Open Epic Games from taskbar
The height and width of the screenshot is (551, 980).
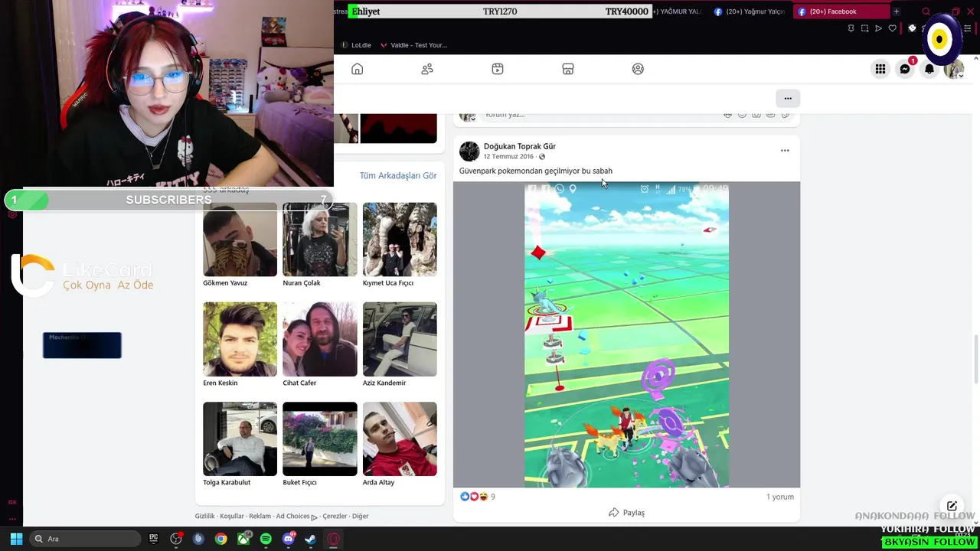pyautogui.click(x=153, y=539)
